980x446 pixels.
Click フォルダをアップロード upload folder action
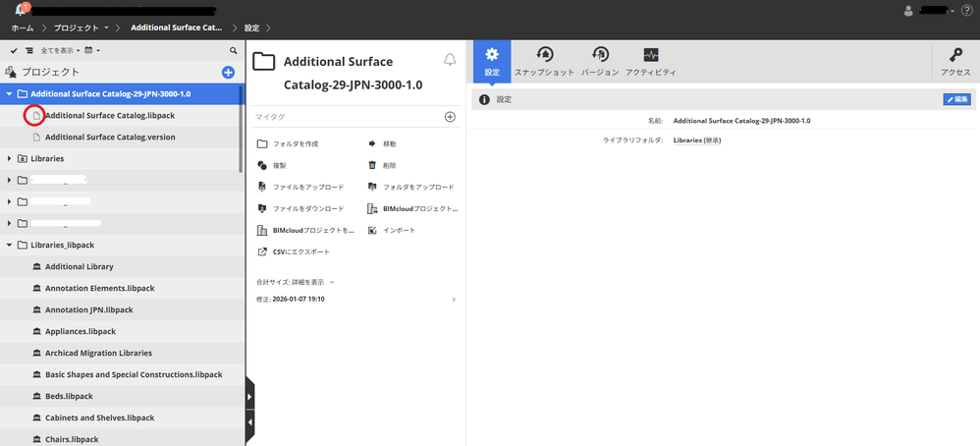pyautogui.click(x=410, y=187)
